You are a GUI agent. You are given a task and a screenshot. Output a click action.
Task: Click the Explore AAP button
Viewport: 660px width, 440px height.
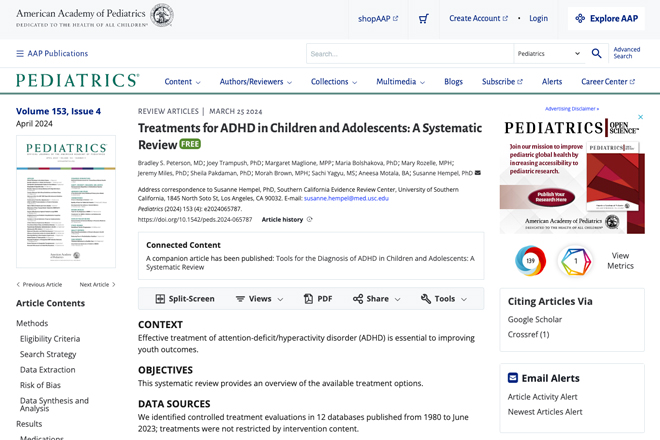[606, 19]
